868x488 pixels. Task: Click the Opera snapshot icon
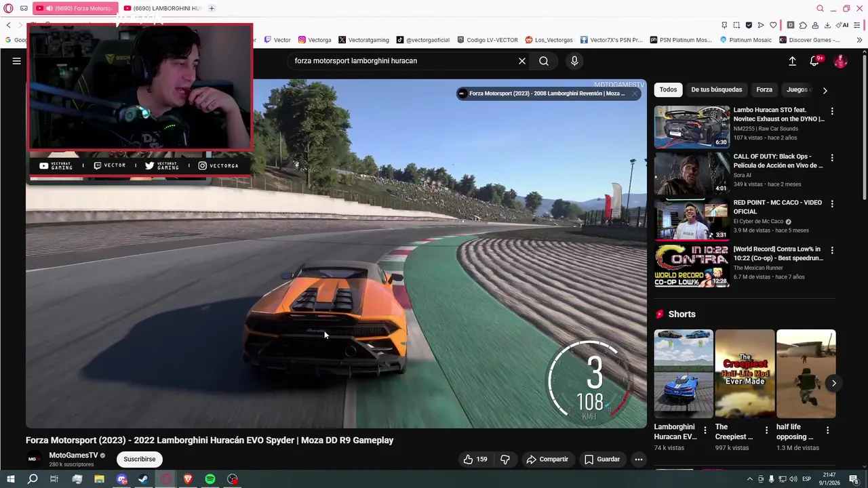point(736,25)
